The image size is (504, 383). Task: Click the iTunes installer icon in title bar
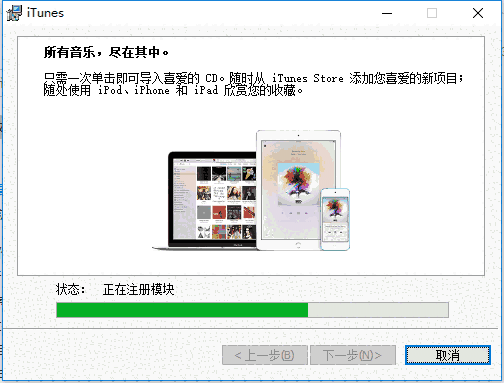tap(14, 13)
